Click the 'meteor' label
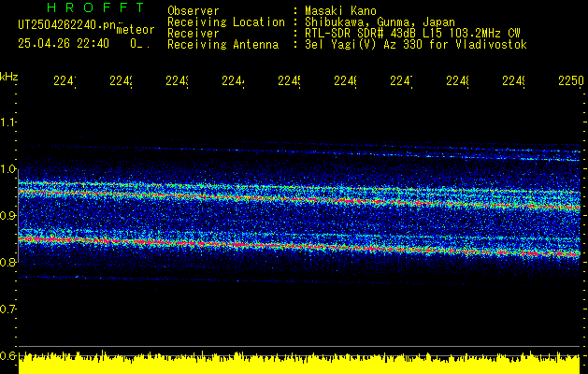The height and width of the screenshot is (374, 588). 136,30
